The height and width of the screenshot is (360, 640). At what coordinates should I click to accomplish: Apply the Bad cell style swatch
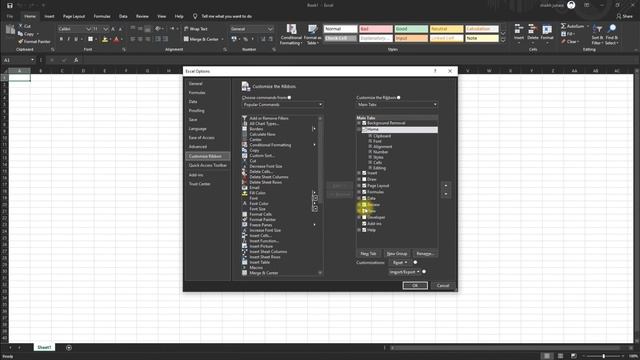[x=376, y=29]
